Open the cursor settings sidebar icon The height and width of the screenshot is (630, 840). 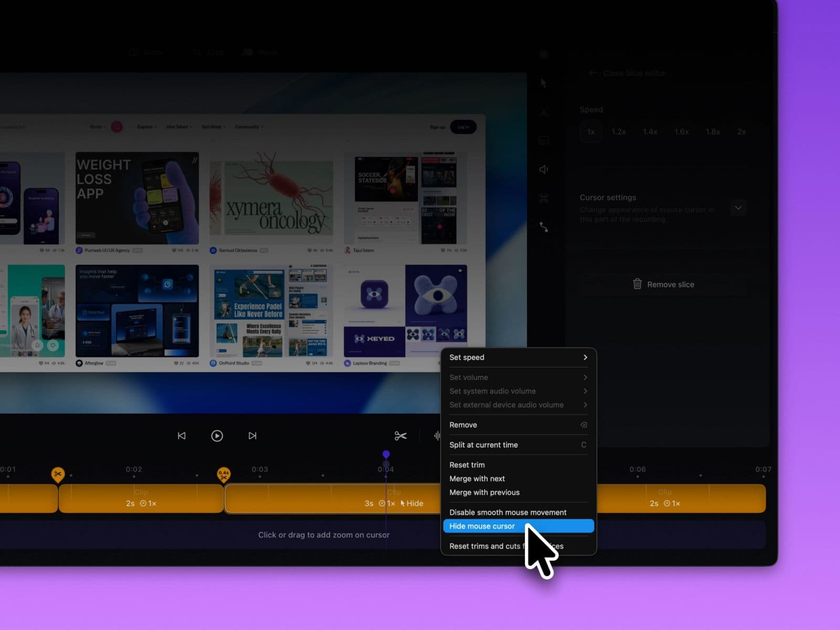pos(544,83)
